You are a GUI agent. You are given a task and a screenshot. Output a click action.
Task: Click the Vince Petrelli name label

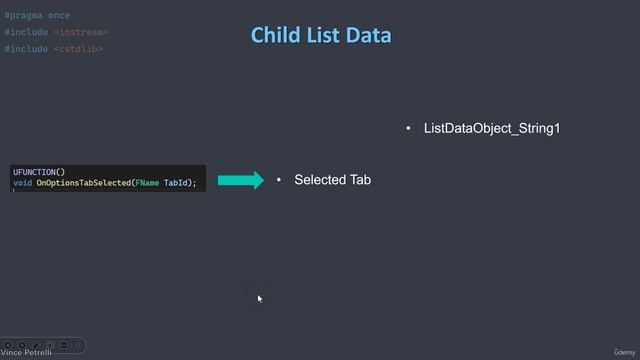[26, 352]
